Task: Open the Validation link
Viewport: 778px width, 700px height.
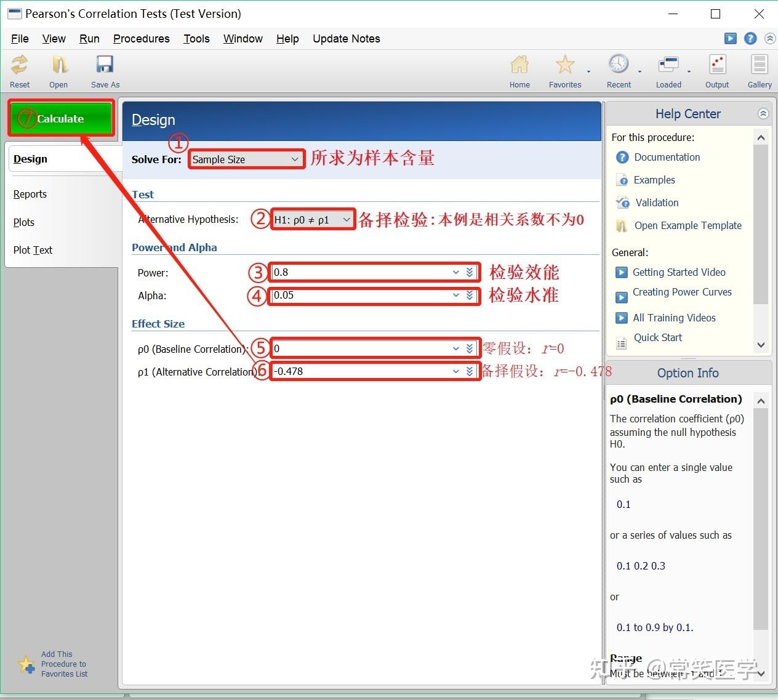Action: (x=657, y=203)
